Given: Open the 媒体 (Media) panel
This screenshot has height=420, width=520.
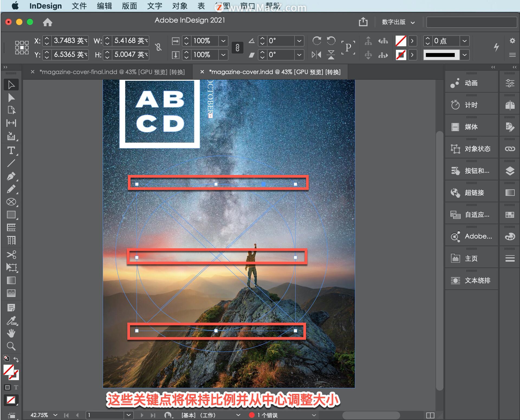Looking at the screenshot, I should tap(471, 126).
